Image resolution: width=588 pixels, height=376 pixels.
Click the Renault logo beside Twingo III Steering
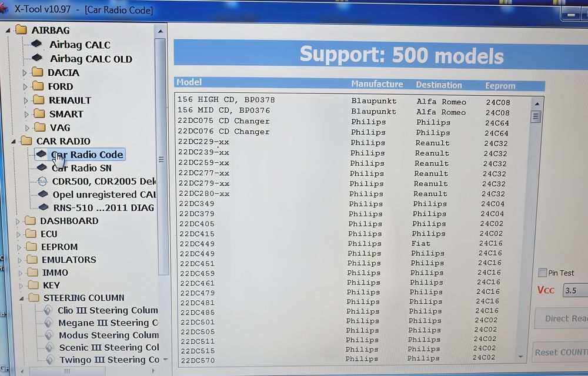(x=50, y=360)
